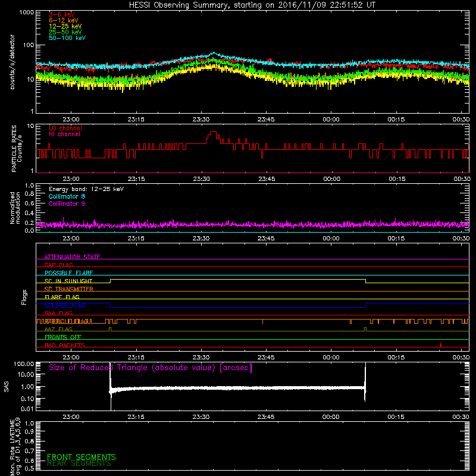Select the BAD_PACKETS flag label
Viewport: 476px width, 476px height.
point(65,345)
